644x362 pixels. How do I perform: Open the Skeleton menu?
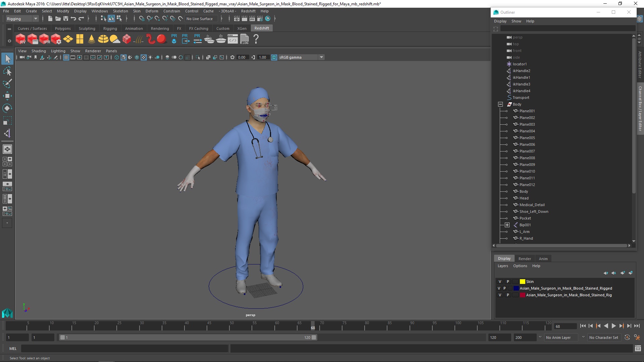[120, 11]
